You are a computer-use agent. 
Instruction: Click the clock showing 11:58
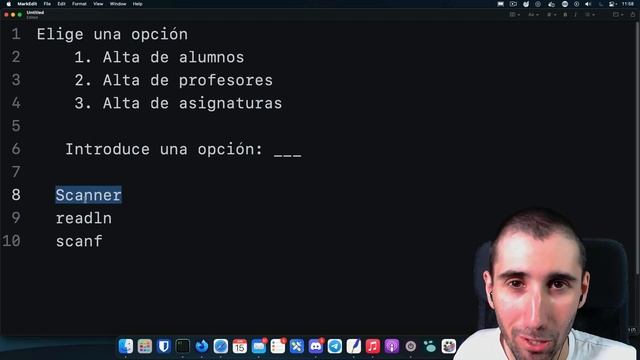(x=628, y=4)
